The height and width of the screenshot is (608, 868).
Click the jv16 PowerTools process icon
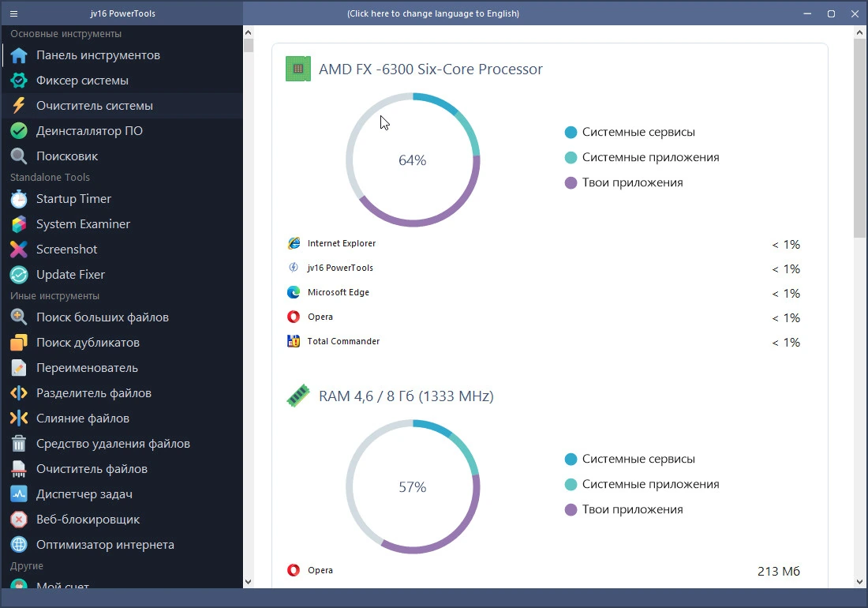(294, 268)
